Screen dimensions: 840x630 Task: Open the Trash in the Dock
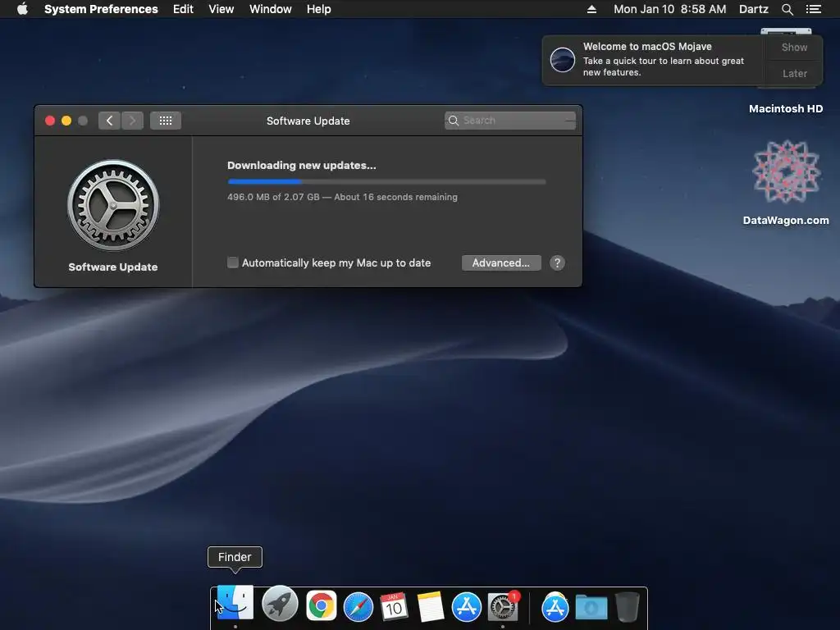tap(627, 606)
